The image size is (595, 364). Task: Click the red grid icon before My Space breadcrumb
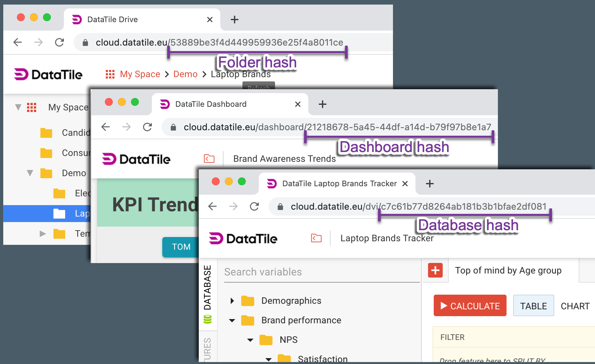point(110,74)
